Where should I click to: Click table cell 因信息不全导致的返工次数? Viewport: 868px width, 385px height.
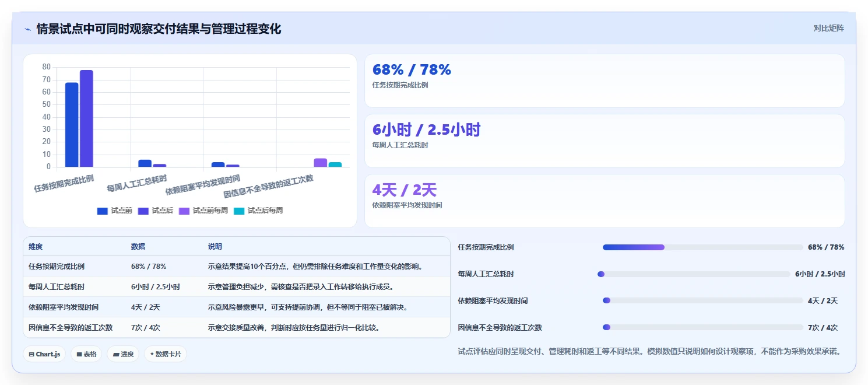pyautogui.click(x=71, y=328)
